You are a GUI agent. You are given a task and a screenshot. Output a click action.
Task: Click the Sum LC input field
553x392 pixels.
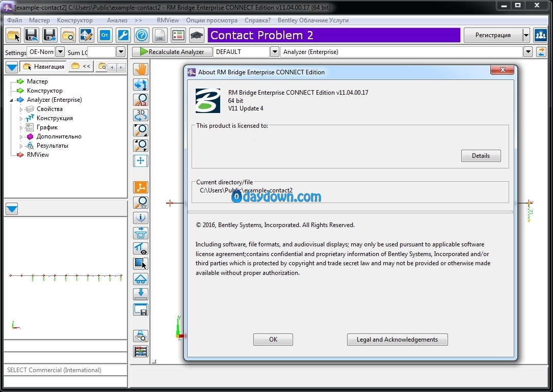pyautogui.click(x=101, y=52)
